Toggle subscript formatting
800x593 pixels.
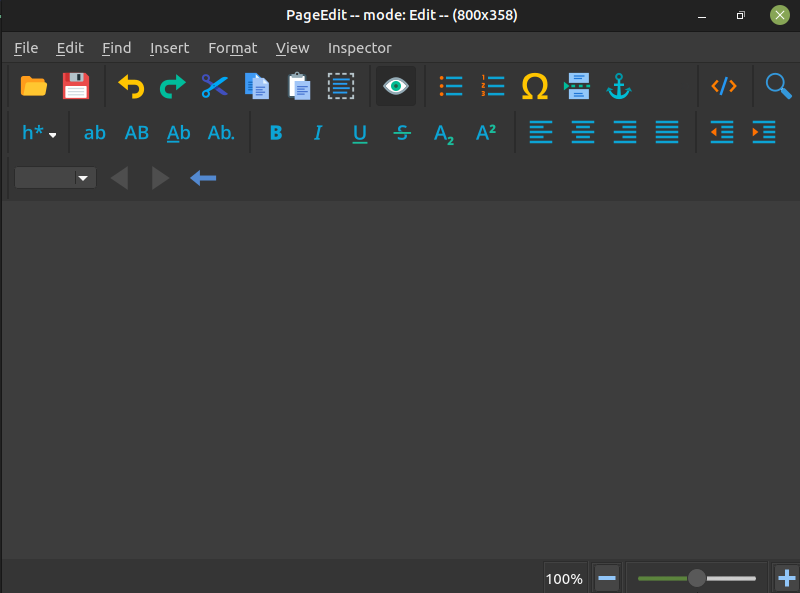coord(444,134)
